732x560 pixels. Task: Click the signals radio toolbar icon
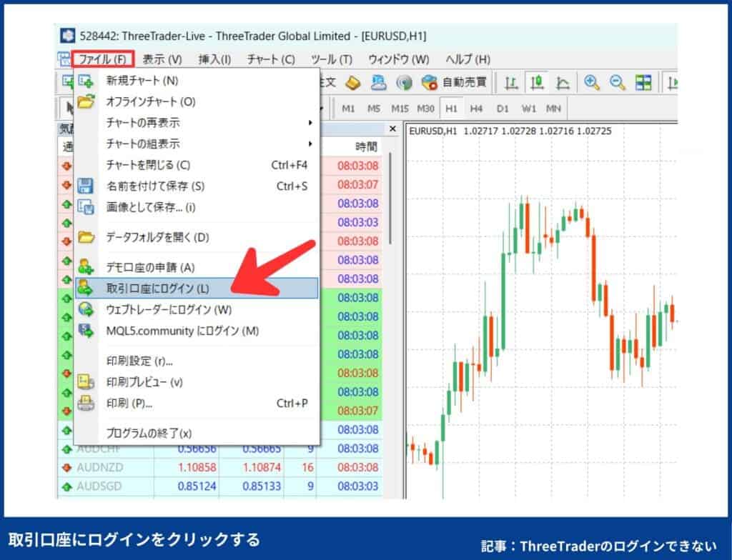tap(404, 83)
